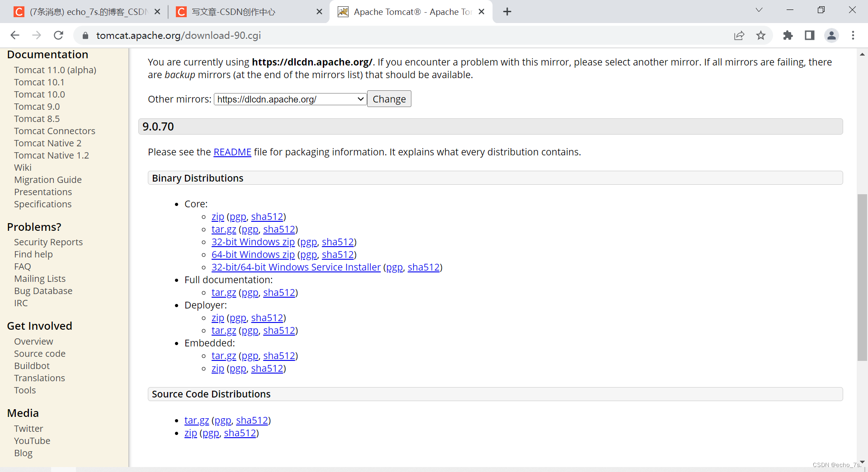Reload the Tomcat download page

(58, 35)
